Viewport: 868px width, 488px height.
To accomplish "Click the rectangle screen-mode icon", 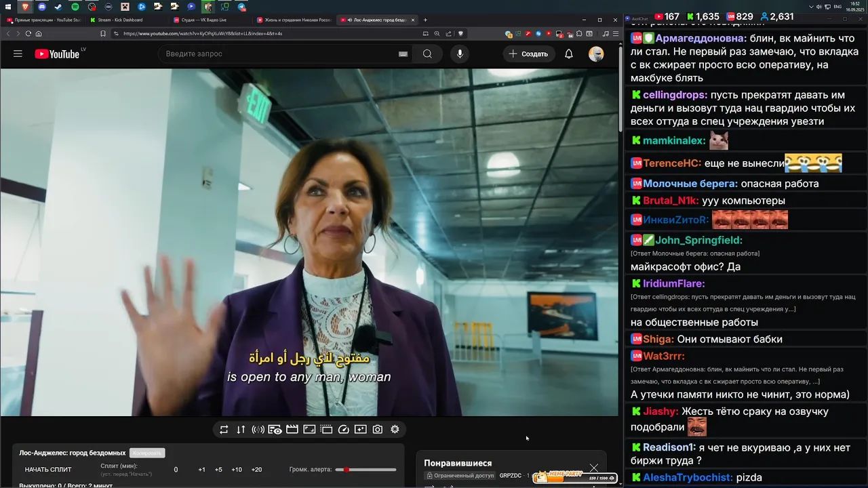I will pyautogui.click(x=309, y=429).
